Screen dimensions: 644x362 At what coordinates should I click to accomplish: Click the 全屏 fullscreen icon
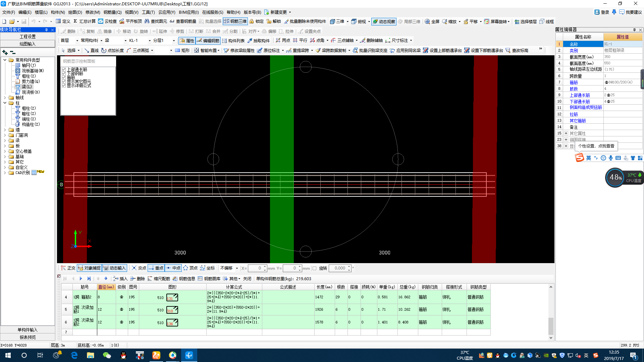point(432,21)
